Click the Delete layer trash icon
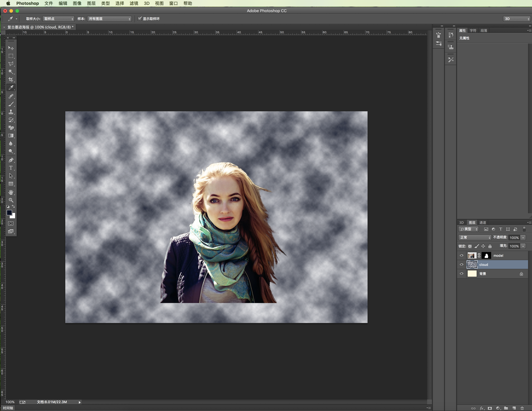The width and height of the screenshot is (532, 411). pyautogui.click(x=522, y=408)
